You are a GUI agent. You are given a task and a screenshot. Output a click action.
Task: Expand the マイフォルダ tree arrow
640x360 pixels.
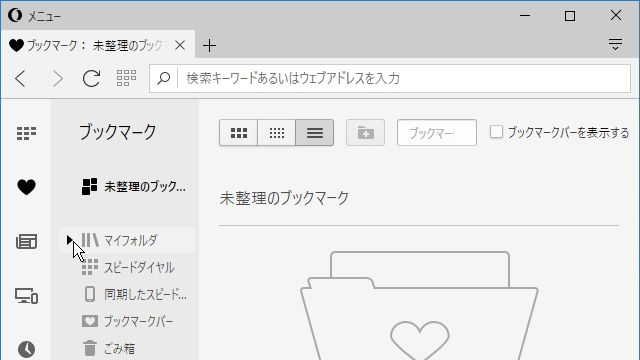click(70, 240)
